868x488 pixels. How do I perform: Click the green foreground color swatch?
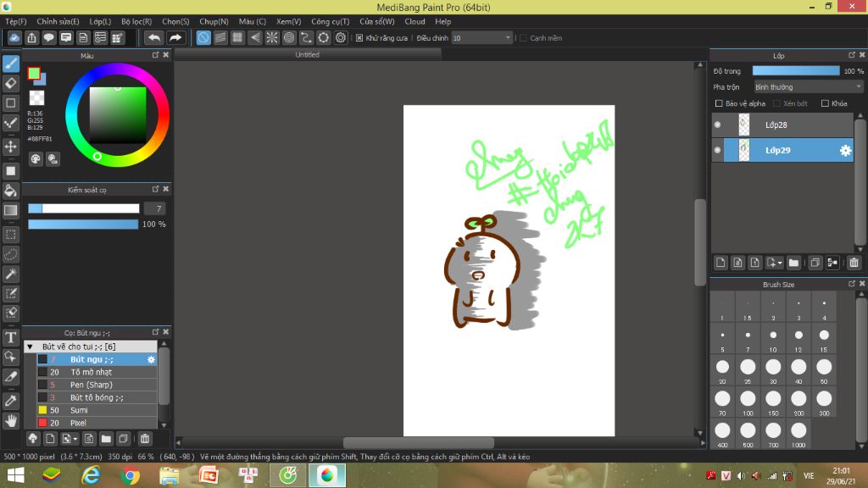coord(34,74)
